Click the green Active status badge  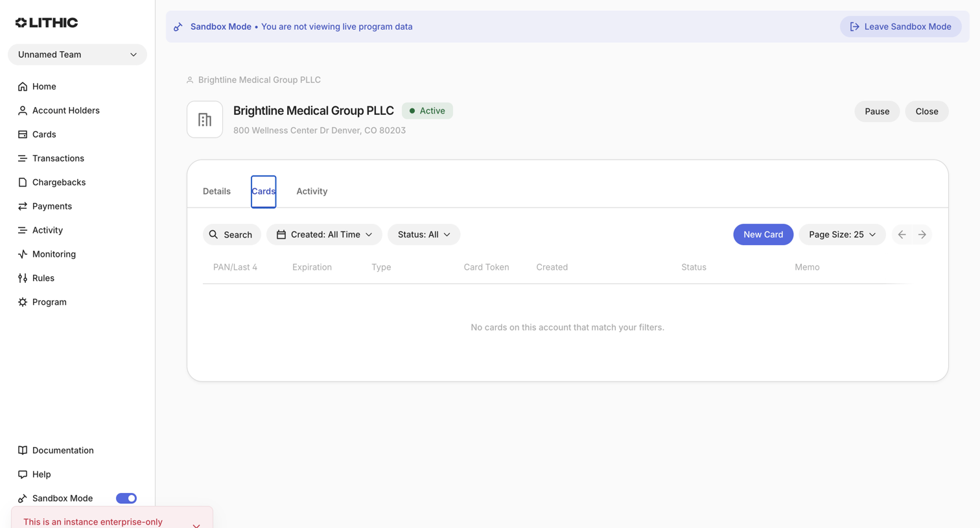click(x=427, y=111)
